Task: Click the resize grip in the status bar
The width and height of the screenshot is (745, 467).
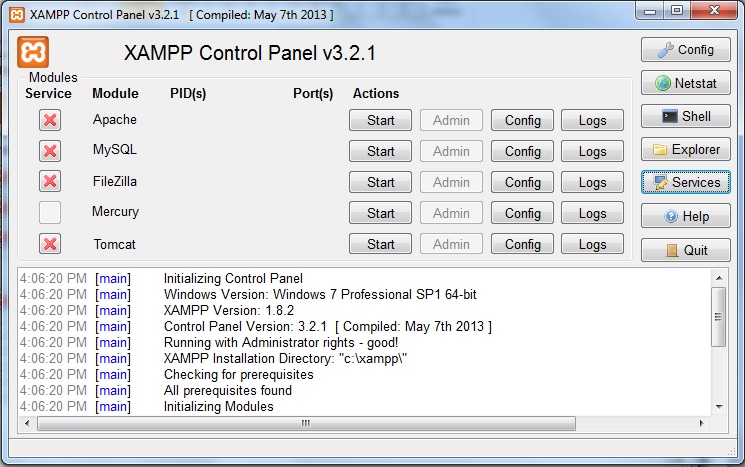Action: [x=731, y=451]
